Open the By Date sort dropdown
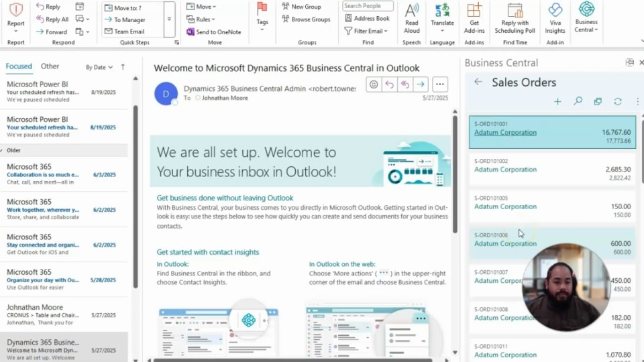This screenshot has height=362, width=644. [99, 67]
